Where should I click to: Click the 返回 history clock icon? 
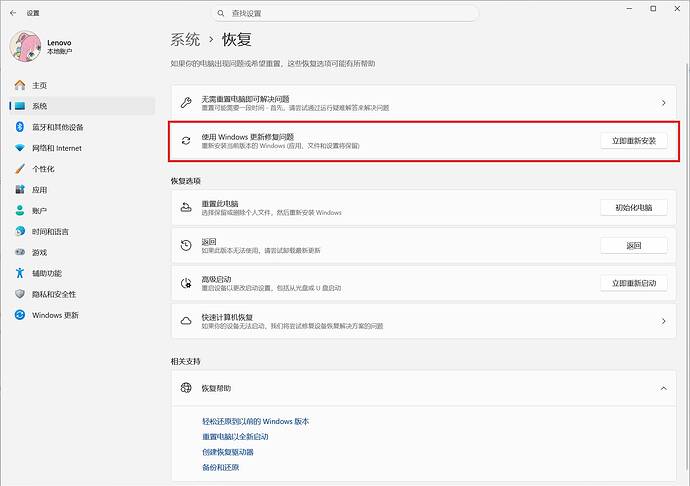click(x=186, y=245)
